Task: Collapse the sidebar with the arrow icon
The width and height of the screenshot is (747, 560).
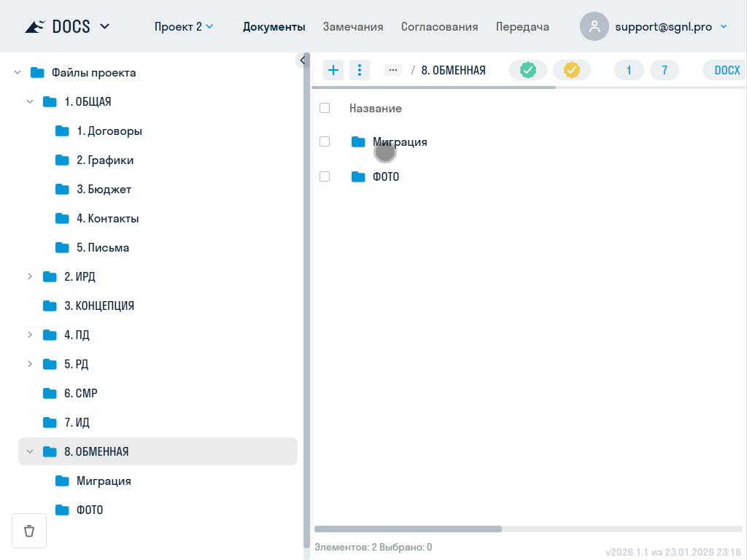Action: click(x=303, y=61)
